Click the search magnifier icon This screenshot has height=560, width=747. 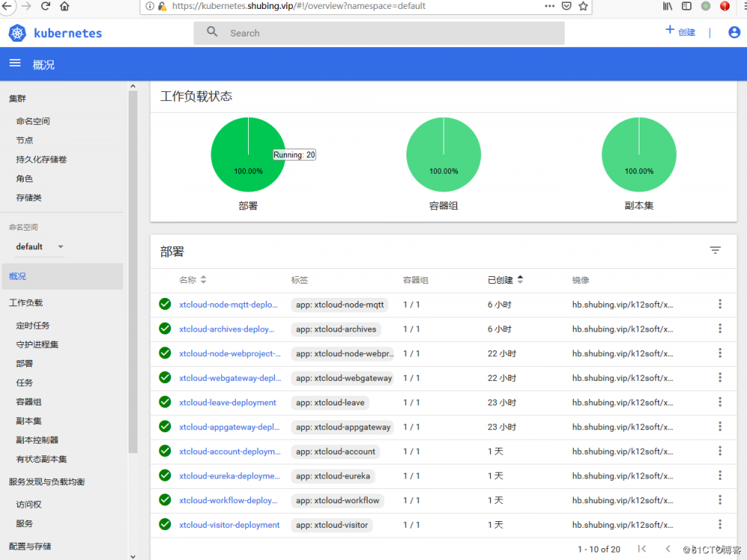coord(212,33)
